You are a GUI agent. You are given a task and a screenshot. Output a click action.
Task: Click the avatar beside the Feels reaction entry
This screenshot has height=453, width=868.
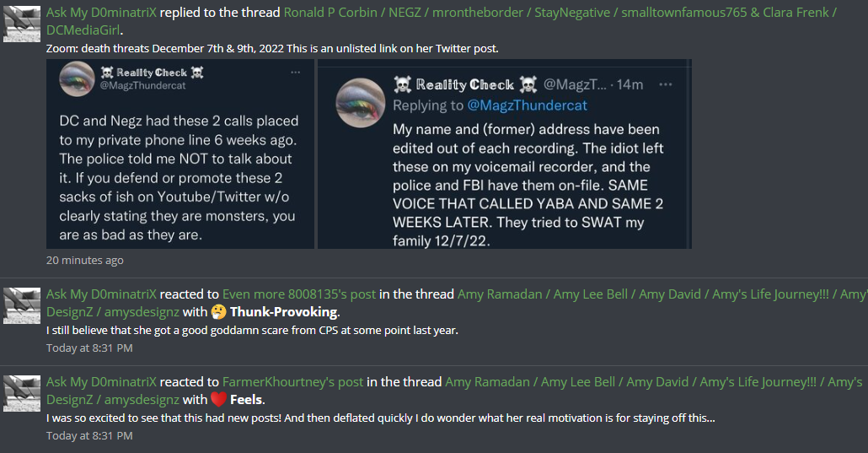click(22, 393)
